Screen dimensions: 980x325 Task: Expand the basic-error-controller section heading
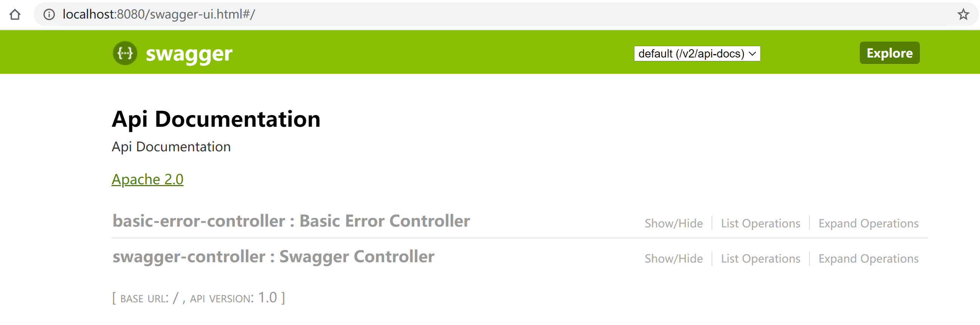click(291, 221)
